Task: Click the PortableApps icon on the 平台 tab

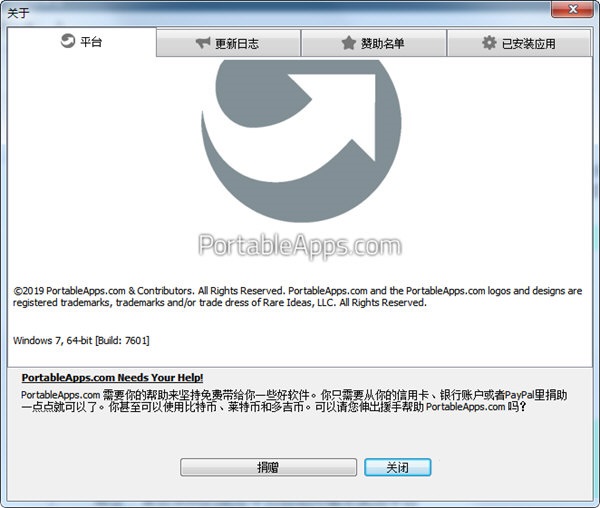Action: 66,42
